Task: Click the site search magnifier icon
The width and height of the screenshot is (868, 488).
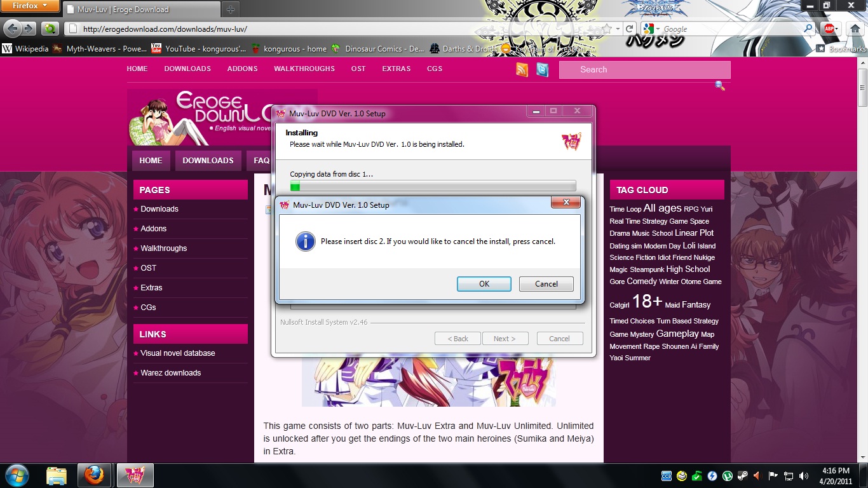Action: 720,86
